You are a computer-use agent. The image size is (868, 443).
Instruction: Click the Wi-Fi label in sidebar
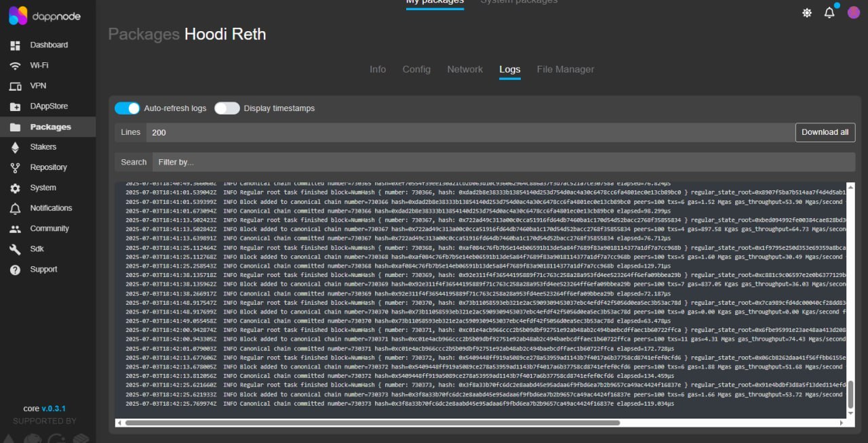click(x=39, y=65)
